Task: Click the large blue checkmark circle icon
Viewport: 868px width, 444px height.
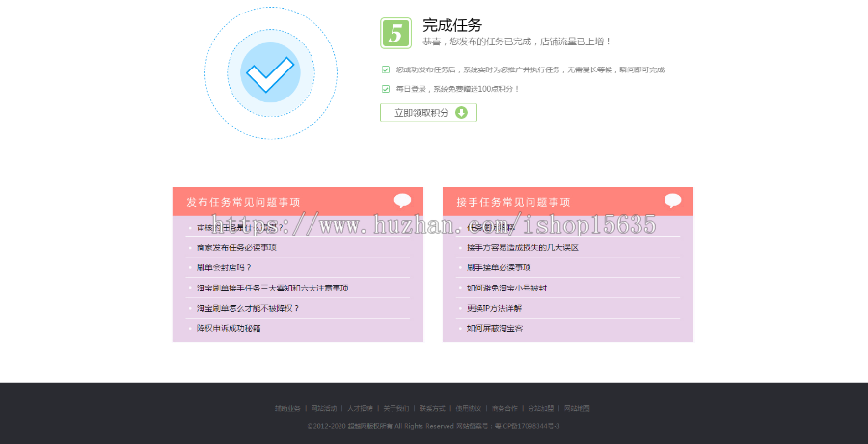Action: click(270, 72)
